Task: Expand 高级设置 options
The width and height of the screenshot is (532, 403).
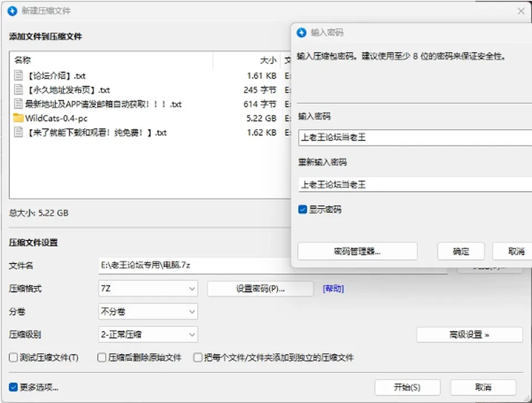Action: 469,335
